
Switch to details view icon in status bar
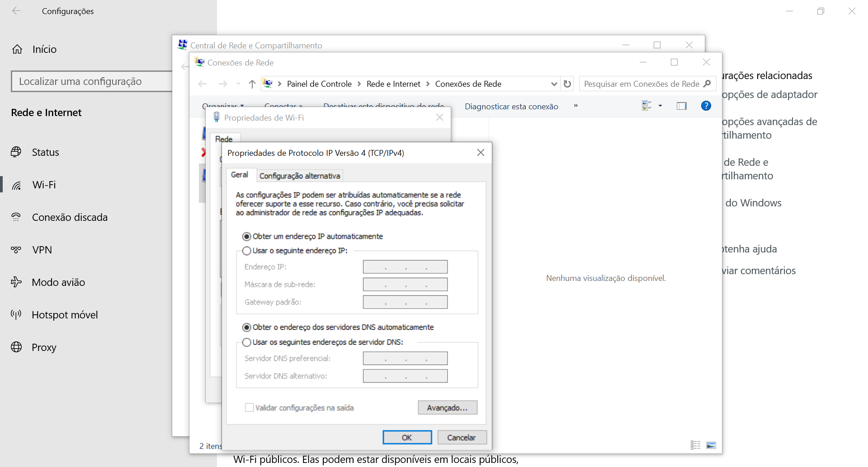tap(696, 445)
